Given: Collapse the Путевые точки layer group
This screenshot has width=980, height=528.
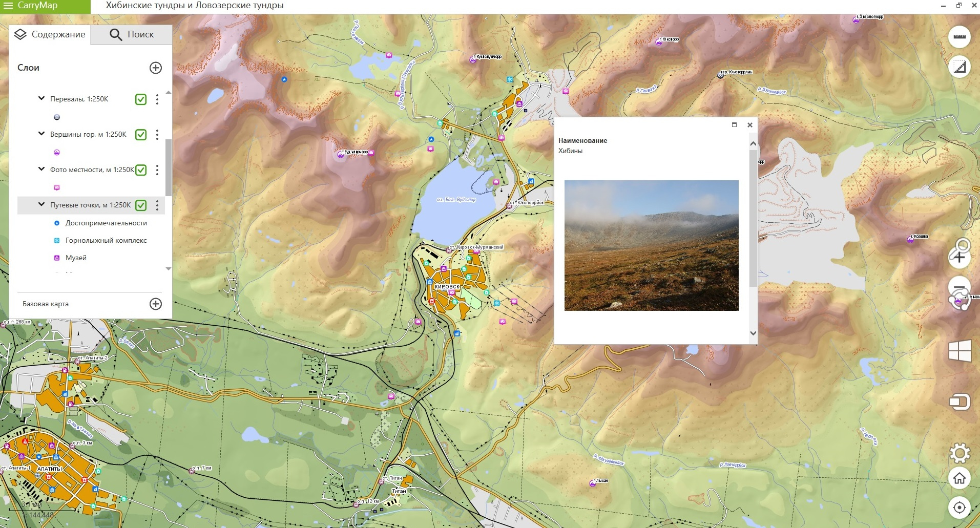Looking at the screenshot, I should (x=41, y=204).
